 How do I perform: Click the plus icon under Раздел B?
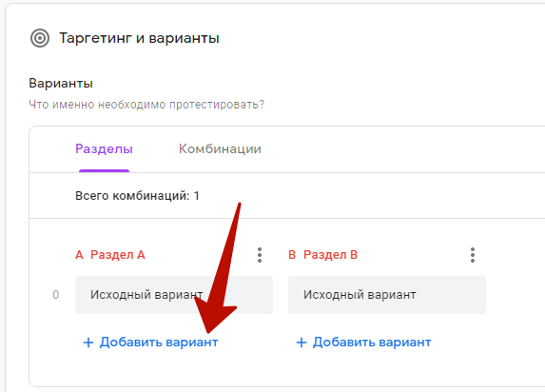pyautogui.click(x=302, y=343)
